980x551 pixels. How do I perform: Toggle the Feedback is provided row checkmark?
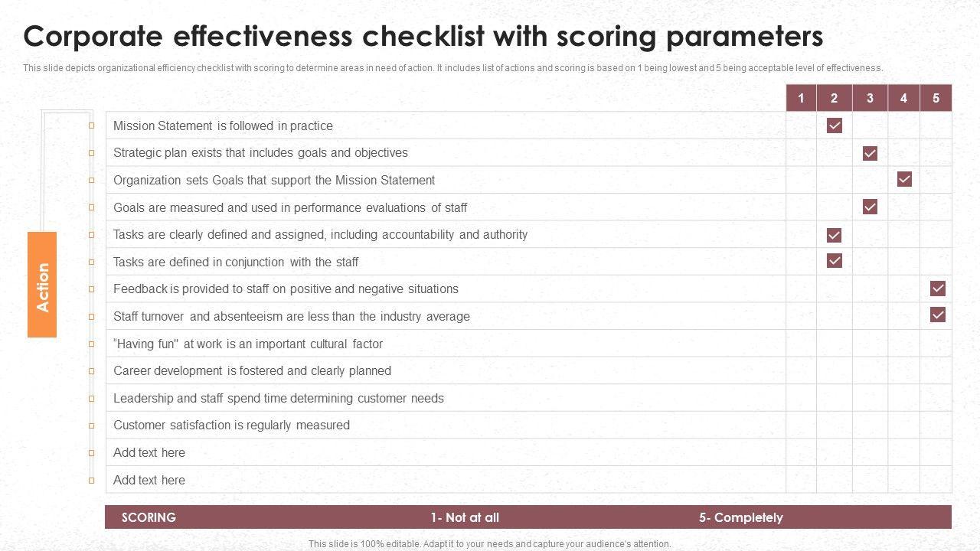(938, 289)
